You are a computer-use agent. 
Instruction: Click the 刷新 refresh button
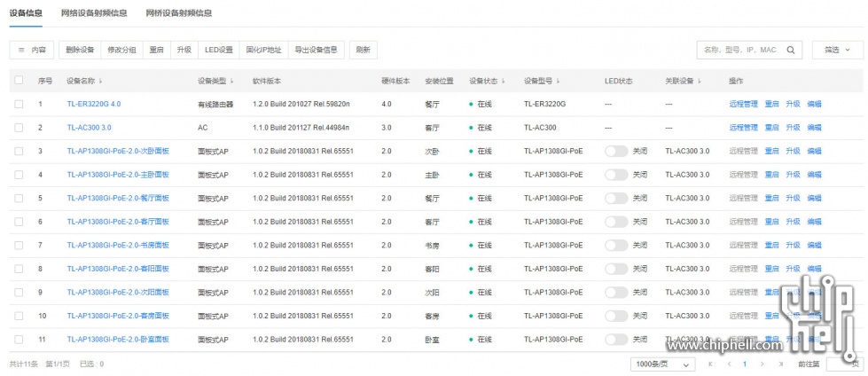pos(364,50)
